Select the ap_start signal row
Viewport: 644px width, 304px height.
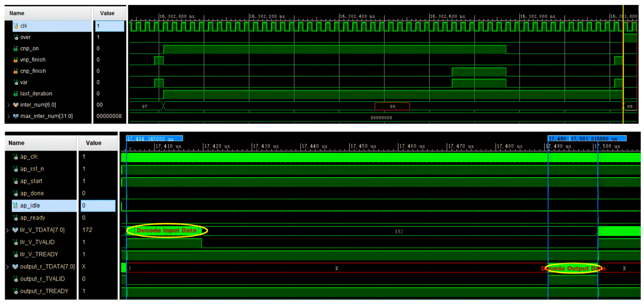(31, 181)
